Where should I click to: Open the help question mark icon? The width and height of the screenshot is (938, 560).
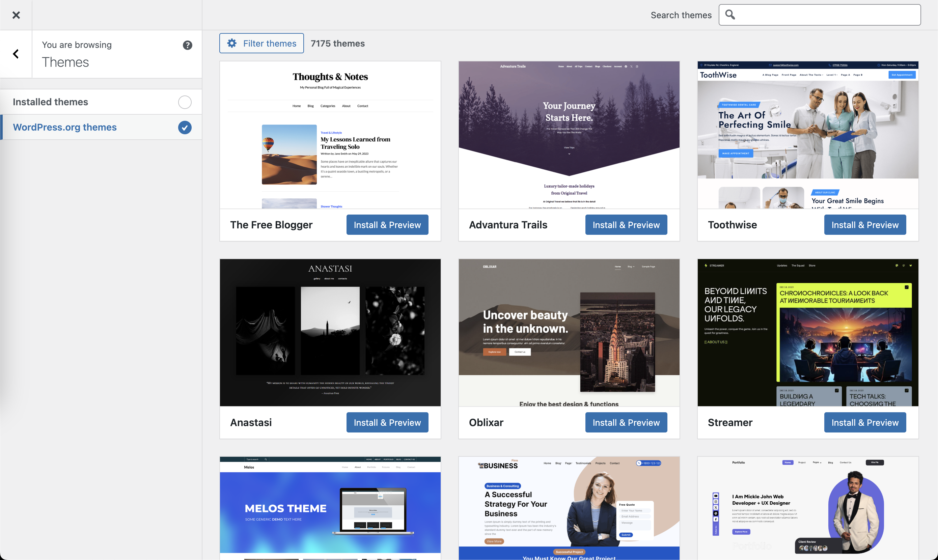click(x=188, y=45)
